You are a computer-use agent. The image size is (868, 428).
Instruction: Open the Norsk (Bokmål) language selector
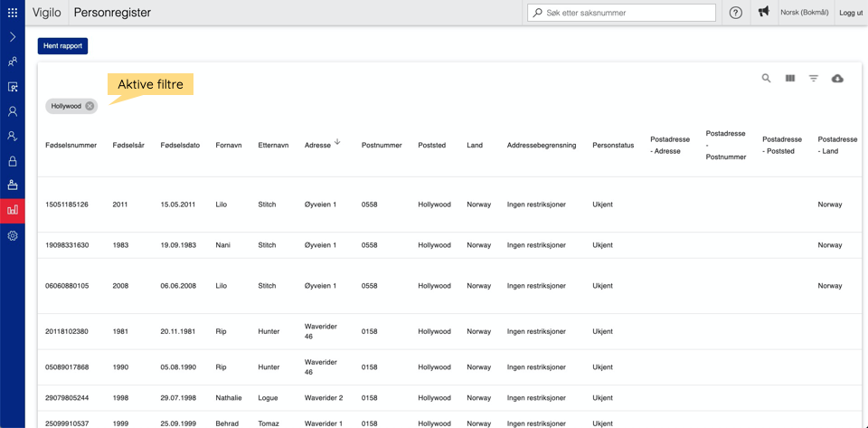(x=804, y=13)
